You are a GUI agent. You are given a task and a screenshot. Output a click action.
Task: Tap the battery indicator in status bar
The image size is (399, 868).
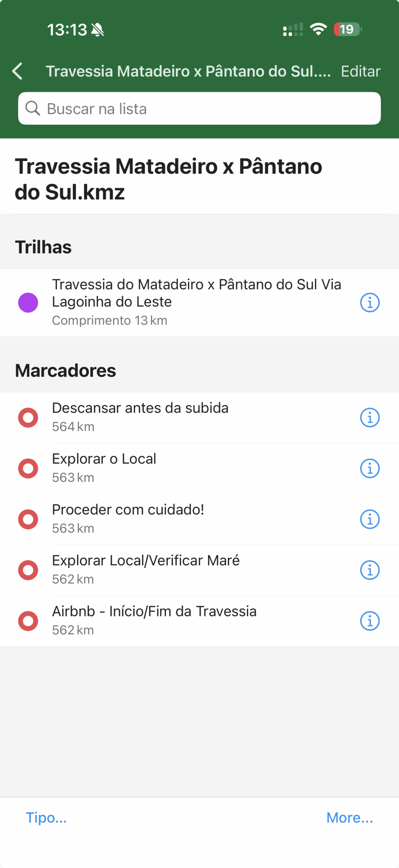pyautogui.click(x=347, y=29)
